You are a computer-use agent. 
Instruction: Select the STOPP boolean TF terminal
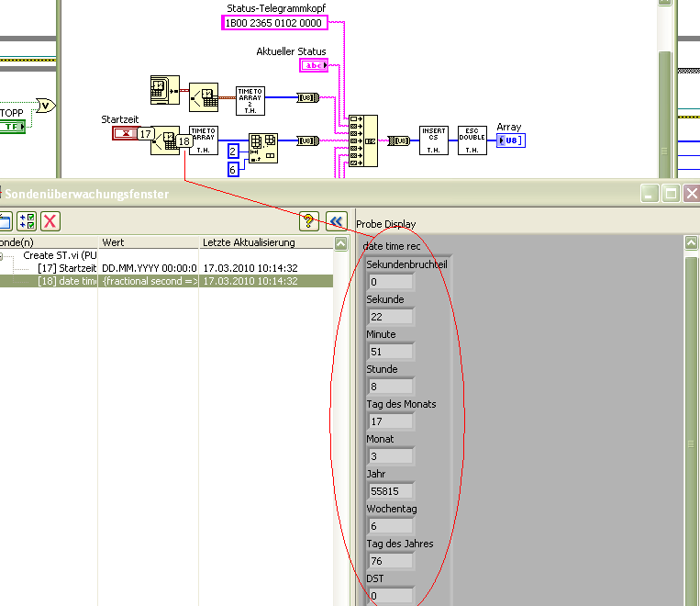[x=13, y=127]
